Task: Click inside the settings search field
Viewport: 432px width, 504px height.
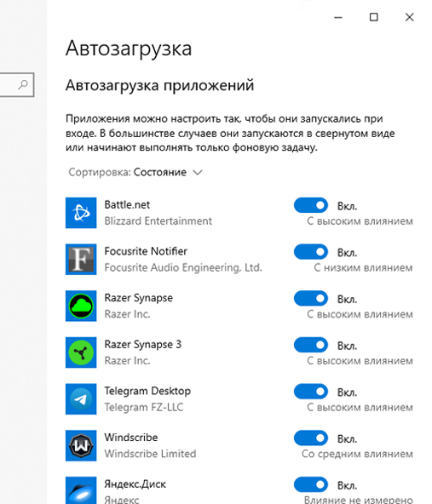Action: tap(16, 85)
